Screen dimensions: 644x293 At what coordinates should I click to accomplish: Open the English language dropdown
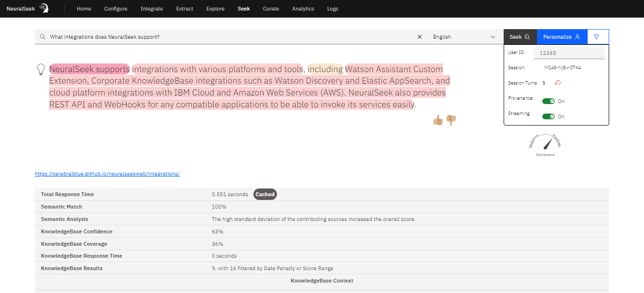464,37
